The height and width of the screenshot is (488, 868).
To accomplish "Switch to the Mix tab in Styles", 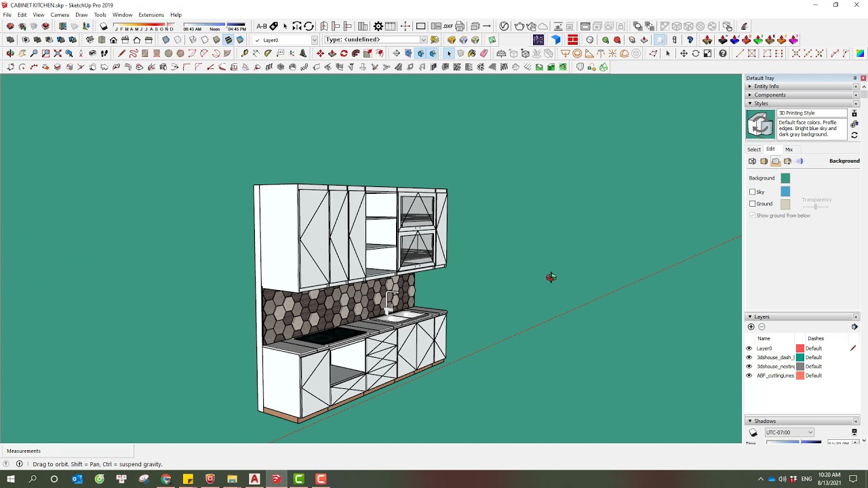I will (x=789, y=149).
